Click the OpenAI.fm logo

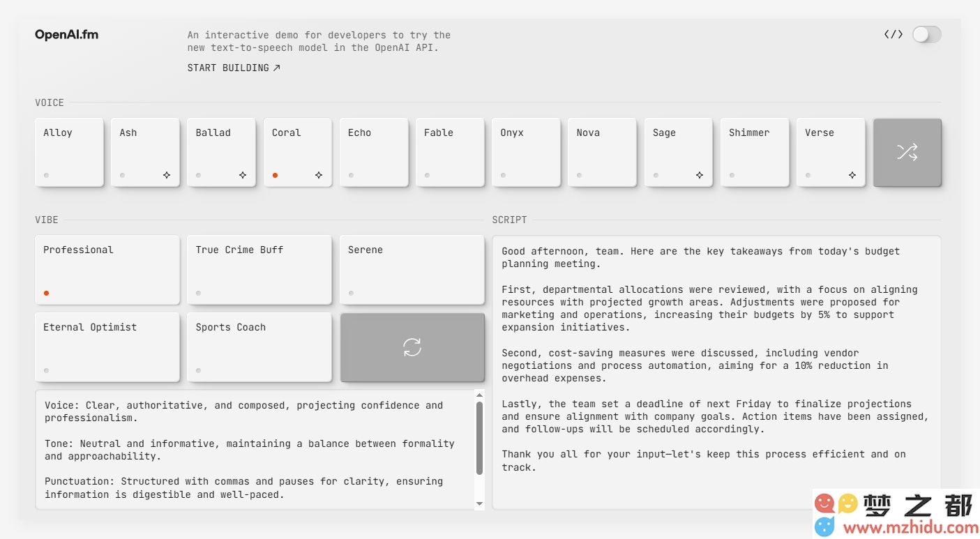pyautogui.click(x=66, y=35)
